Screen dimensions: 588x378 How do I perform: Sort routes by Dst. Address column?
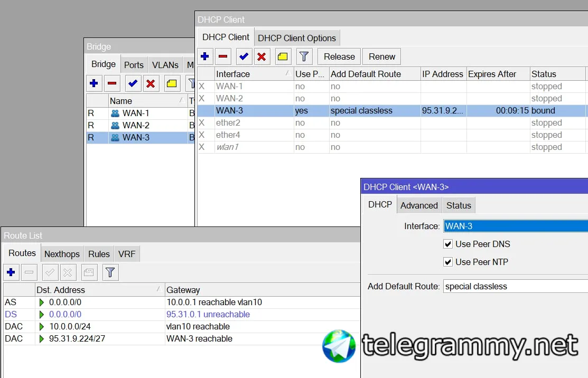click(x=100, y=290)
